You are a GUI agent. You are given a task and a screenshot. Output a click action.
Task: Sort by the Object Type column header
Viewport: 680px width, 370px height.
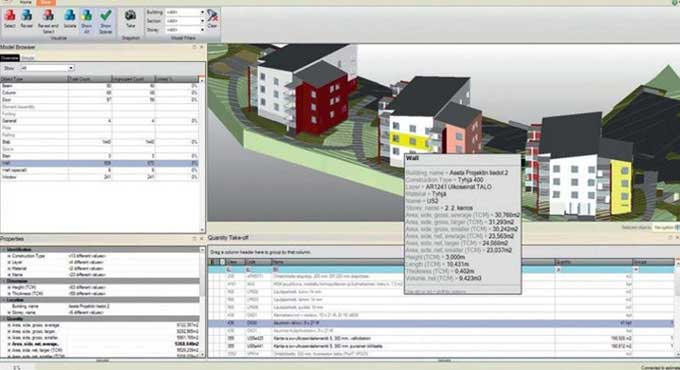pos(34,79)
